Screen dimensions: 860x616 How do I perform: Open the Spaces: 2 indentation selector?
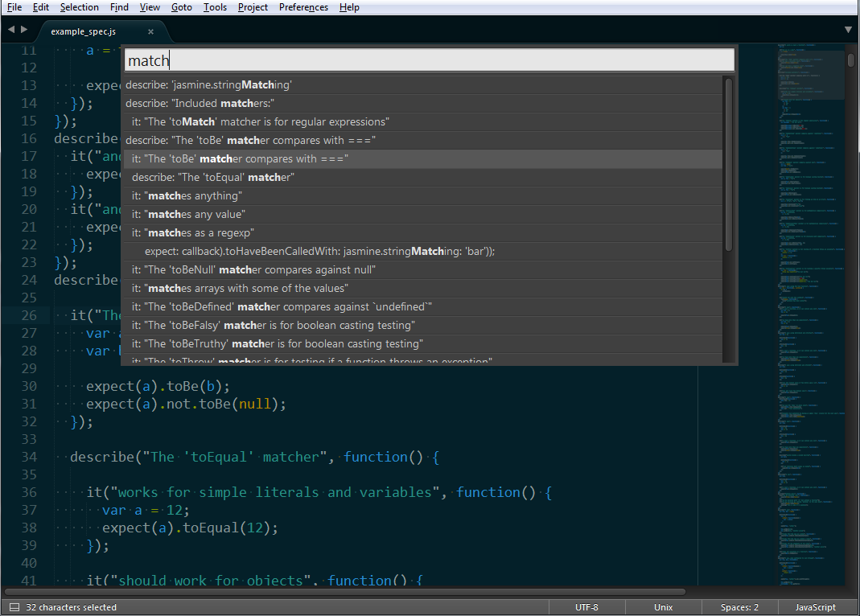pyautogui.click(x=739, y=607)
